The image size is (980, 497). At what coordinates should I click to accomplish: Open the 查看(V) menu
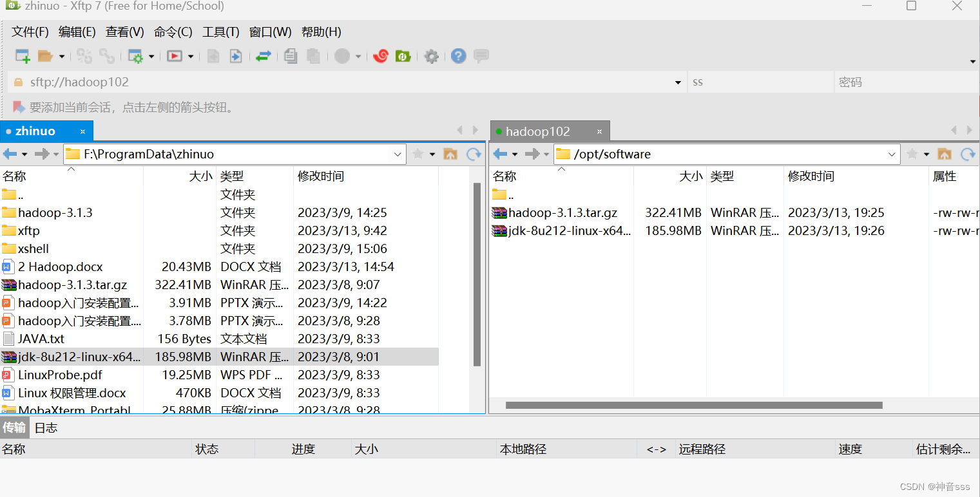click(x=125, y=32)
